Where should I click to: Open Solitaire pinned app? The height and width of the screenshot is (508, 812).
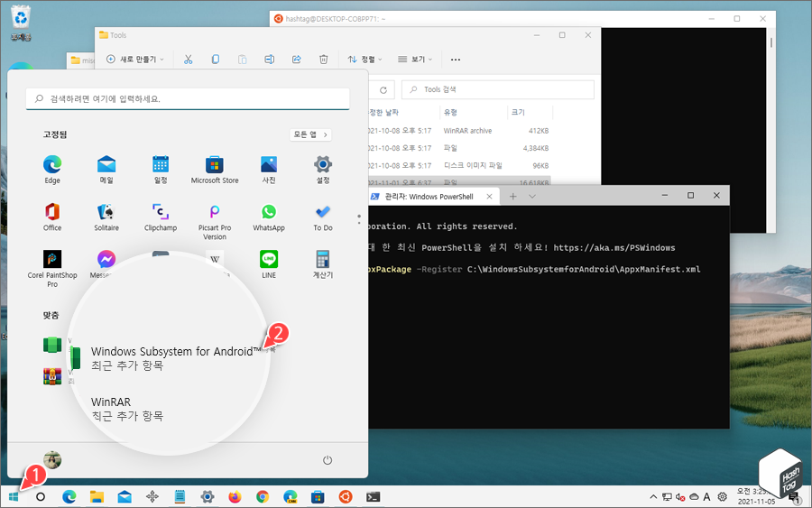pyautogui.click(x=106, y=217)
